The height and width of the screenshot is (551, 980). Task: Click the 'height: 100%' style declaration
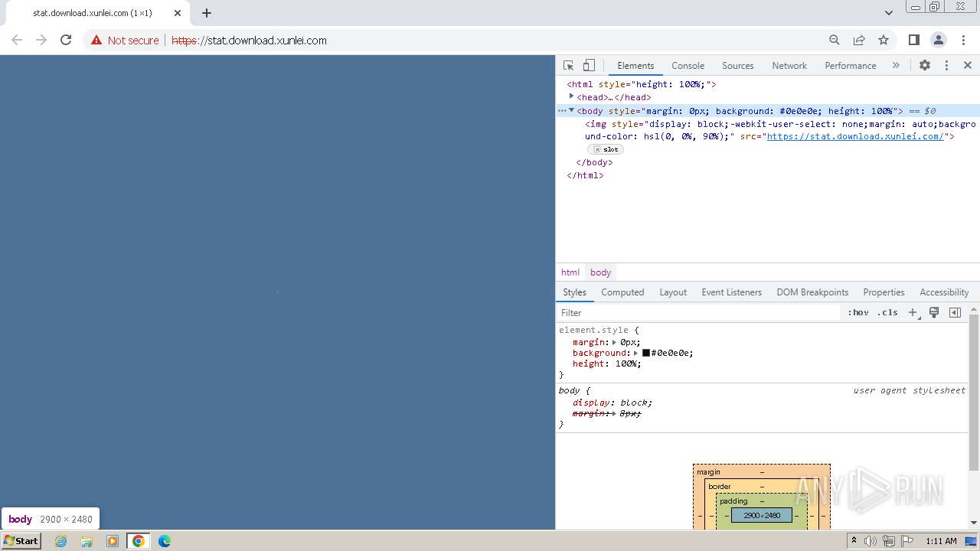606,364
